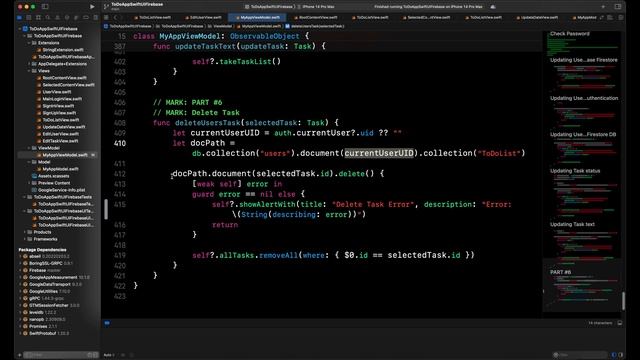Toggle the inspector panel icon at top right
Viewport: 640px width, 360px height.
pyautogui.click(x=618, y=7)
